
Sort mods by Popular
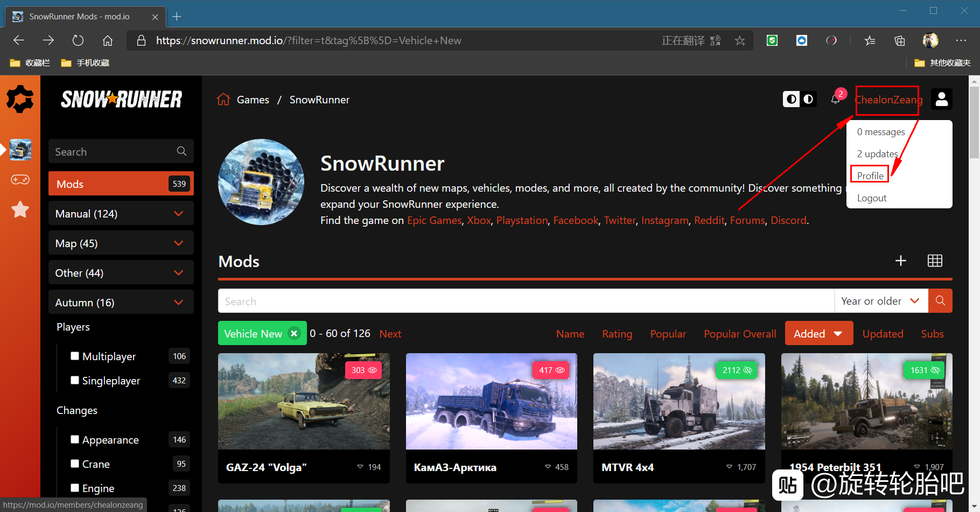(x=668, y=334)
